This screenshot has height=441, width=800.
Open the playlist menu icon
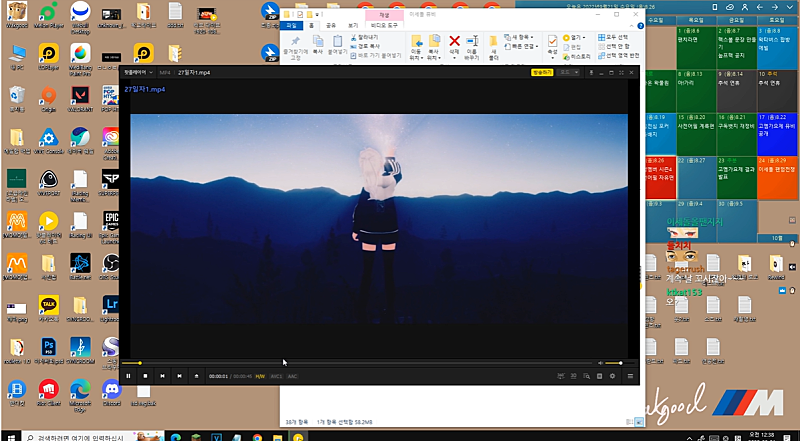click(630, 376)
